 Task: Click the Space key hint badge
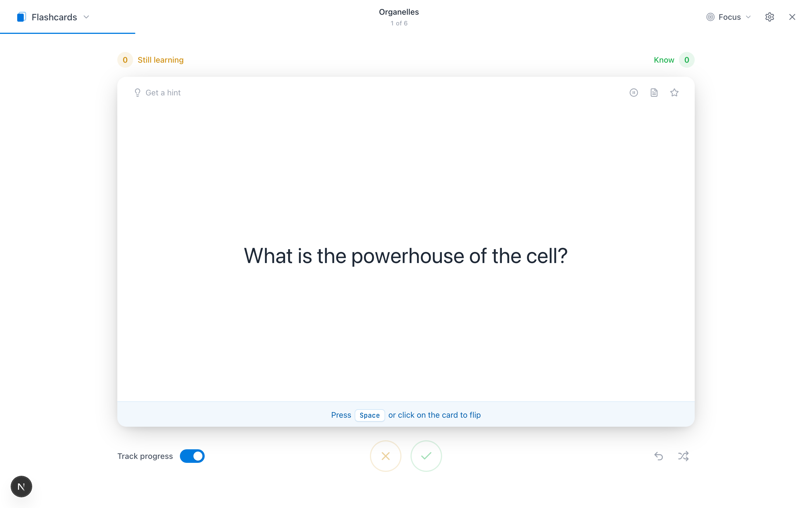pyautogui.click(x=369, y=415)
